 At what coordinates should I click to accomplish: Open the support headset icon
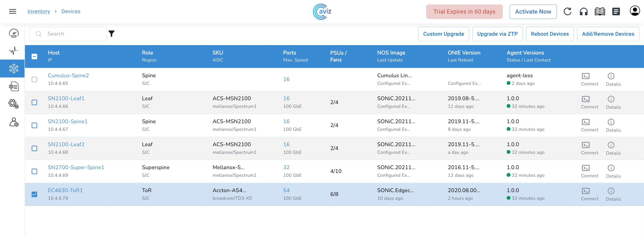click(x=584, y=11)
